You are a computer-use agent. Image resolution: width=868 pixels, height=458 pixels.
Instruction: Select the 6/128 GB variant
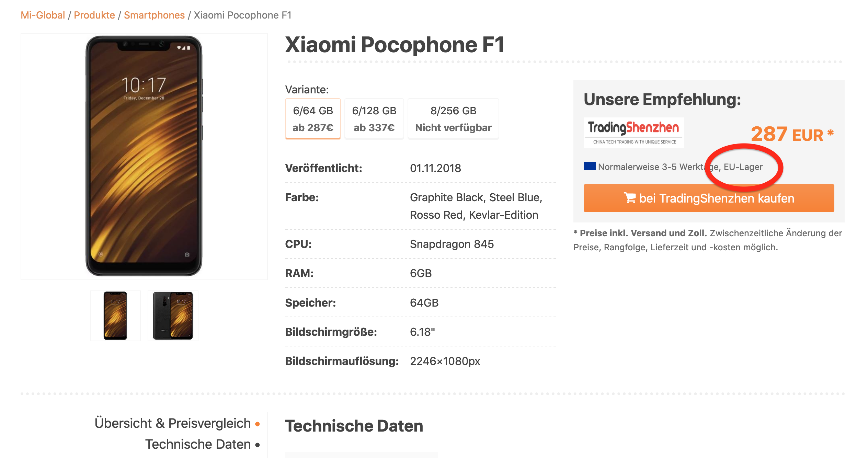(374, 119)
